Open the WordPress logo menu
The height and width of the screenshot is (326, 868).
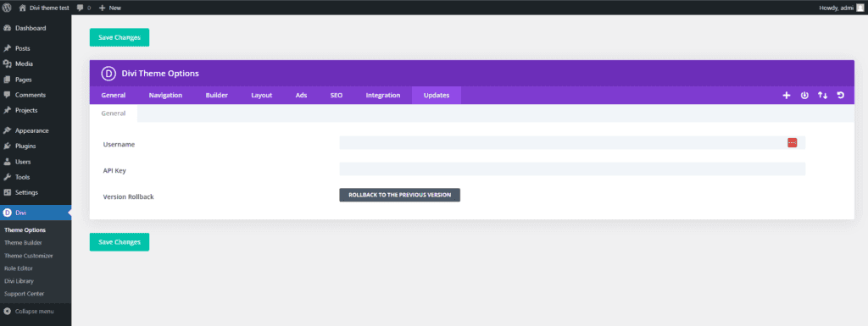click(7, 8)
